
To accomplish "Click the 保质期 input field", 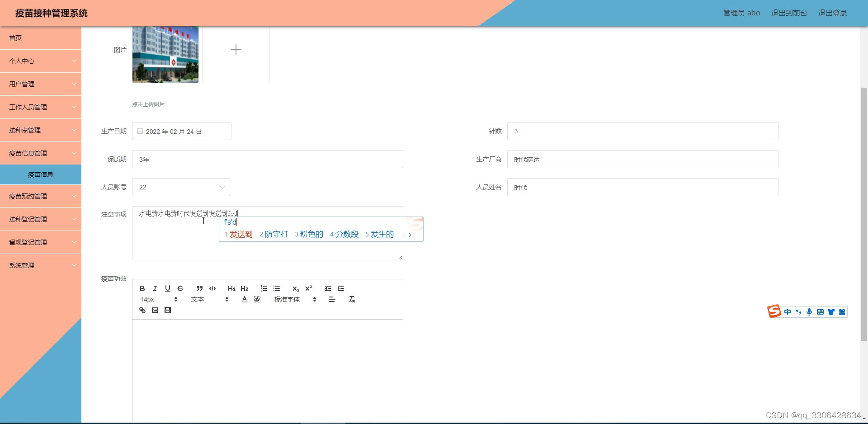I will point(268,159).
